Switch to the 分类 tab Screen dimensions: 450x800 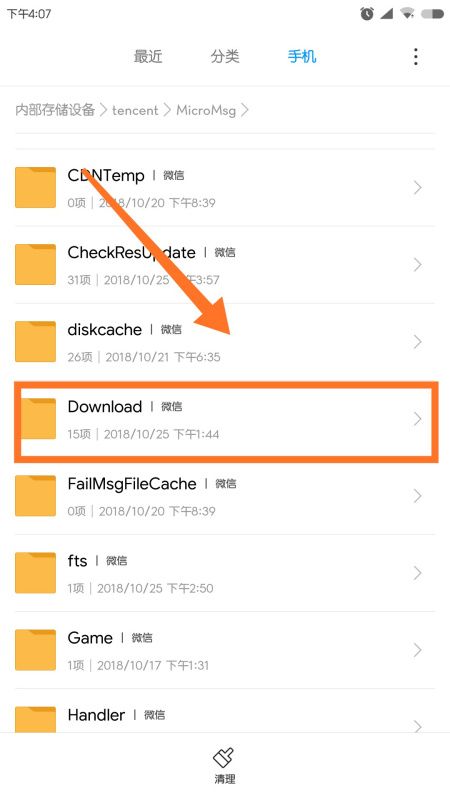pos(225,56)
